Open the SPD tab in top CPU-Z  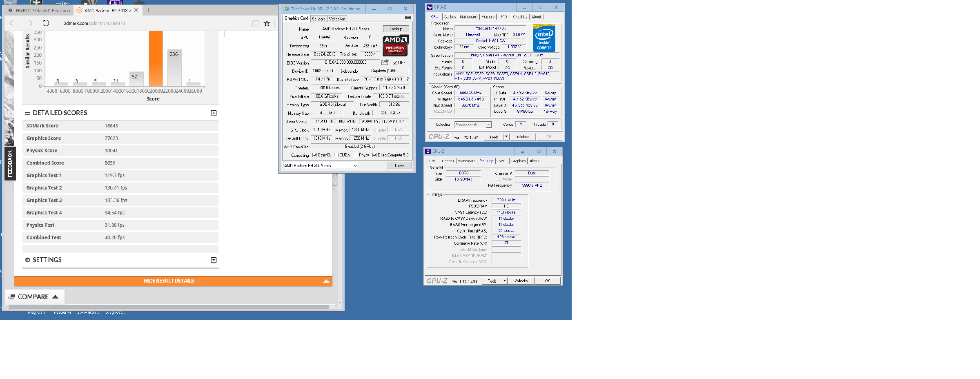click(x=503, y=17)
